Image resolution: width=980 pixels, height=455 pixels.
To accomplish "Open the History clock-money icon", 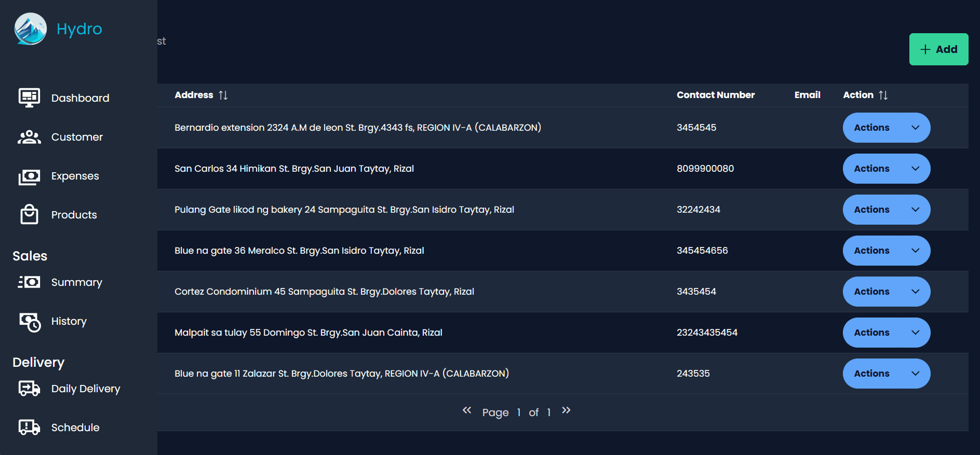I will [30, 322].
